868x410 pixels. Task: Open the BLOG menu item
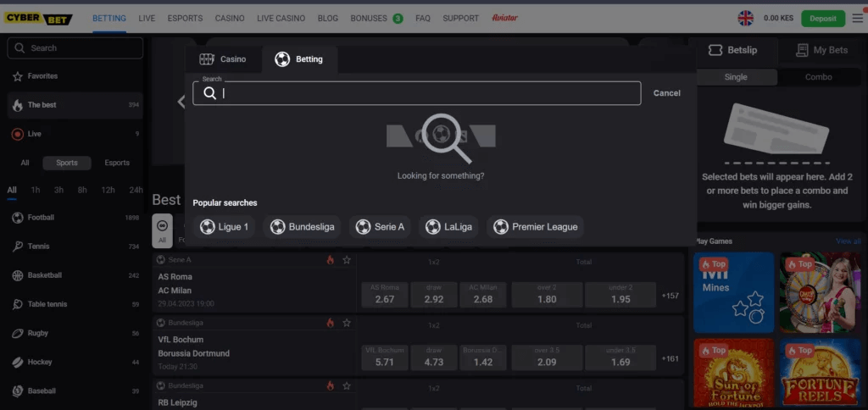[328, 19]
